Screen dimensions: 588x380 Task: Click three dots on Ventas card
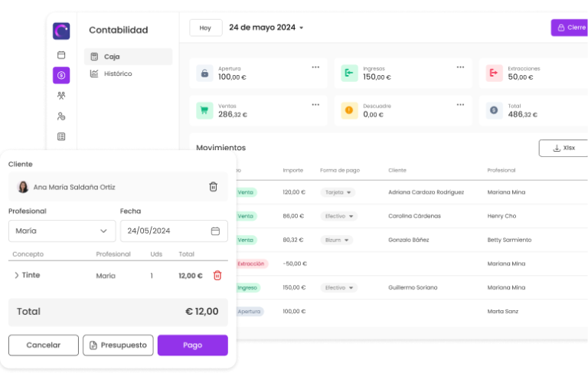click(x=315, y=104)
